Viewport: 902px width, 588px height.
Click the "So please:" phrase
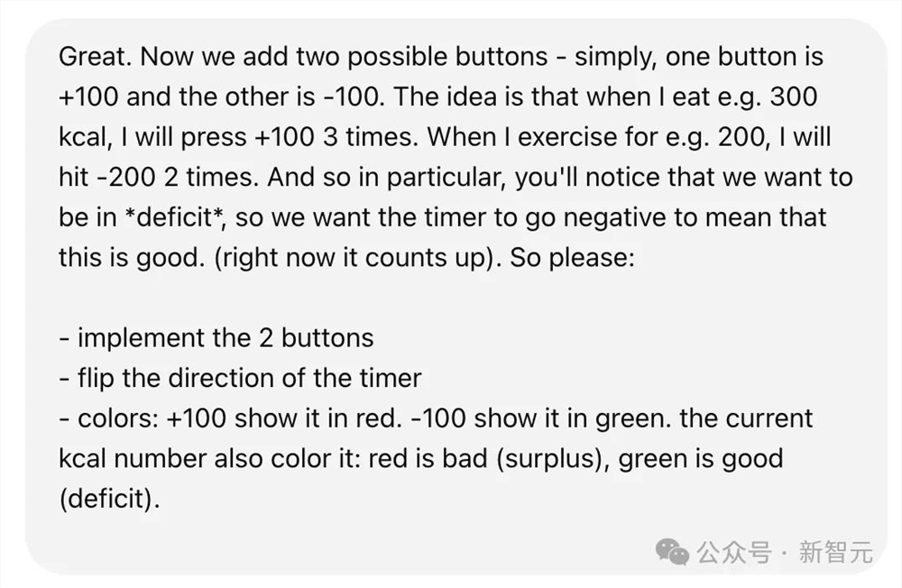[574, 258]
